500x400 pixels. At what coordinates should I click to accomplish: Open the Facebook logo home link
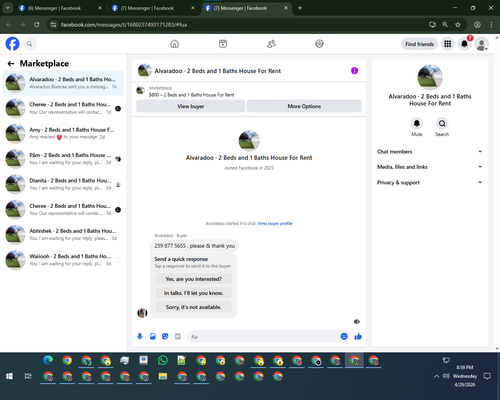(x=12, y=44)
